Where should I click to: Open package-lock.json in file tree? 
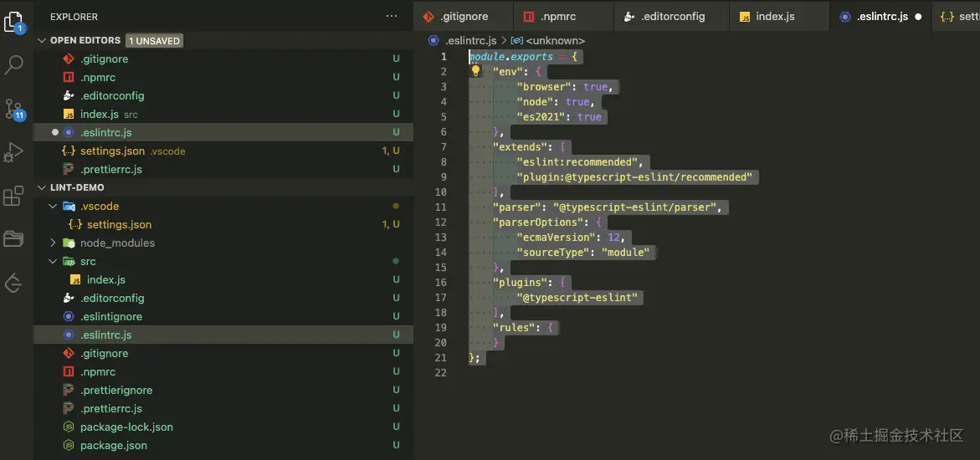point(223,427)
